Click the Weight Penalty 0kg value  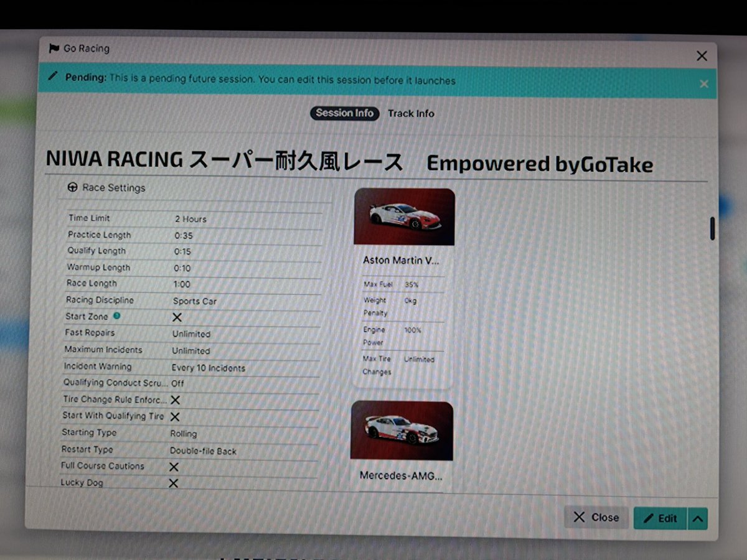pyautogui.click(x=410, y=301)
